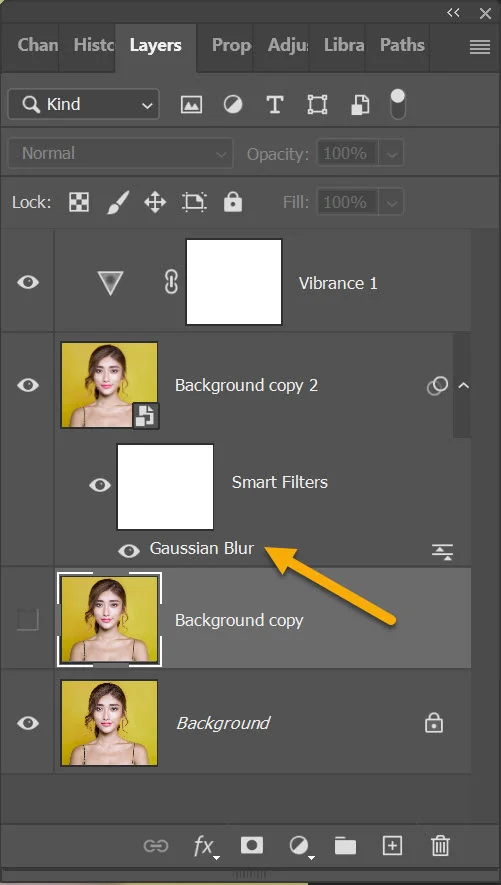Click the italic Background layer name
Screen dimensions: 501x885
coord(223,724)
